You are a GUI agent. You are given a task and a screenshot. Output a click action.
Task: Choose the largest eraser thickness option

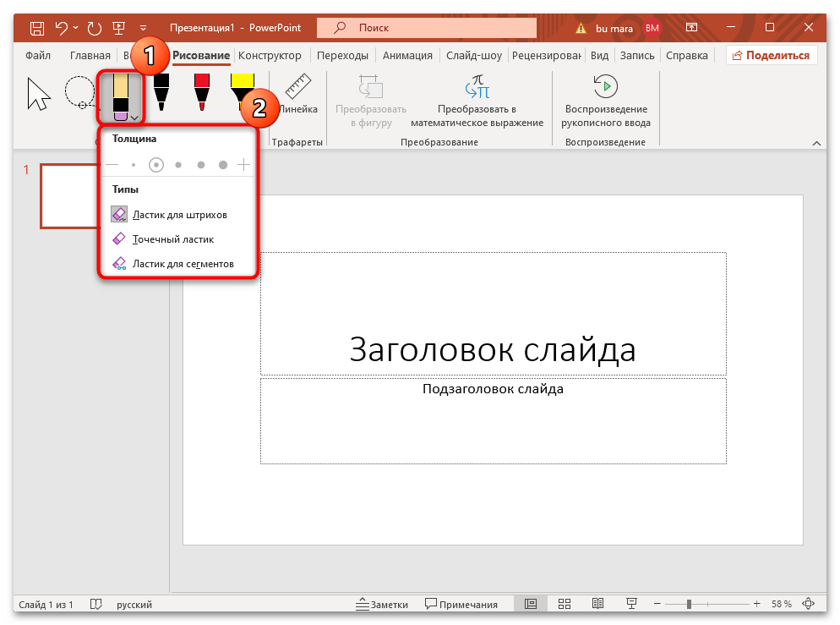click(x=222, y=164)
